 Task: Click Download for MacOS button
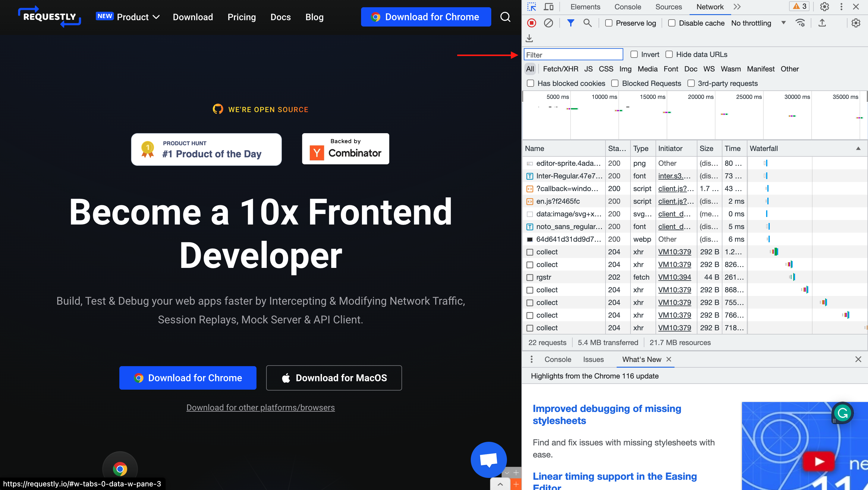pyautogui.click(x=334, y=378)
